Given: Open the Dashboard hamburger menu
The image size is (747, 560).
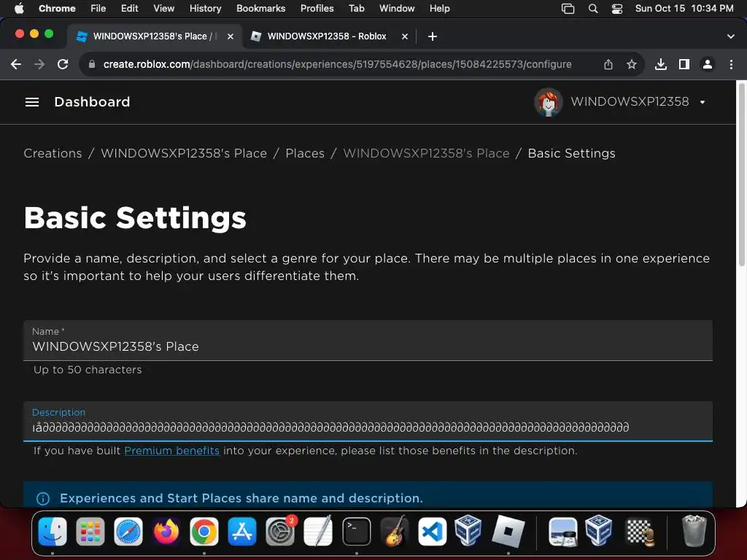Looking at the screenshot, I should tap(32, 102).
